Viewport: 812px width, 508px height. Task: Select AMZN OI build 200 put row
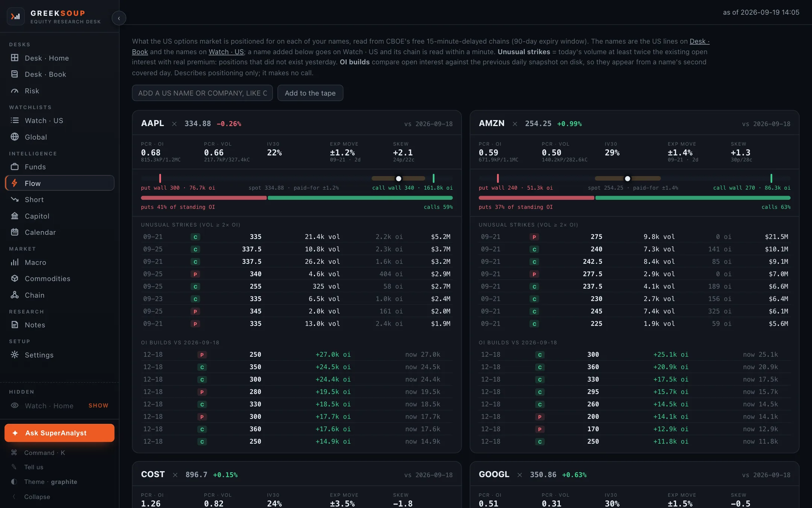[634, 417]
